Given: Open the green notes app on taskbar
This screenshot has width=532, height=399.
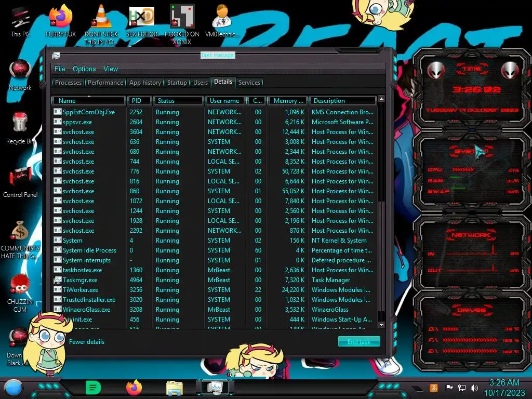Looking at the screenshot, I should pyautogui.click(x=94, y=388).
